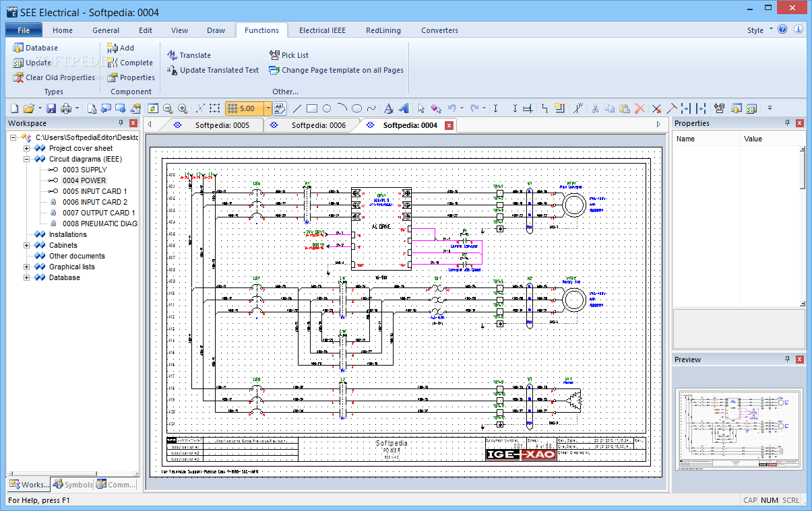Click the refresh page view icon
The image size is (812, 511).
153,108
